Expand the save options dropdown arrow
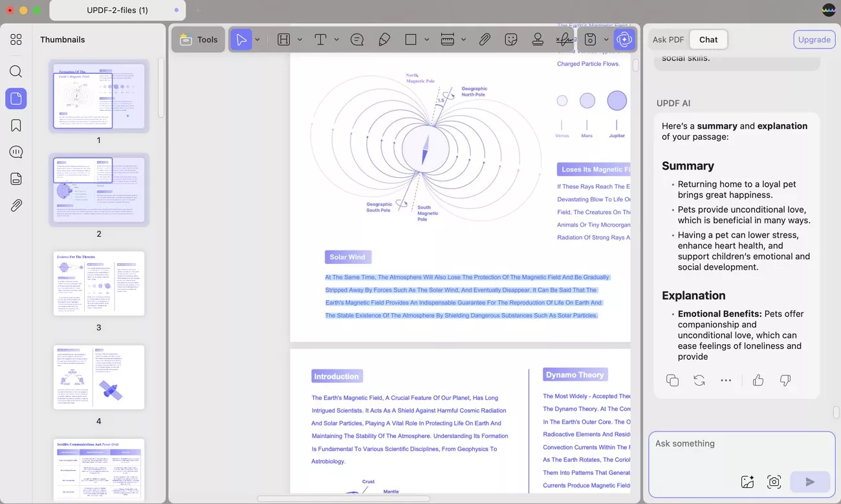The height and width of the screenshot is (504, 841). [606, 39]
